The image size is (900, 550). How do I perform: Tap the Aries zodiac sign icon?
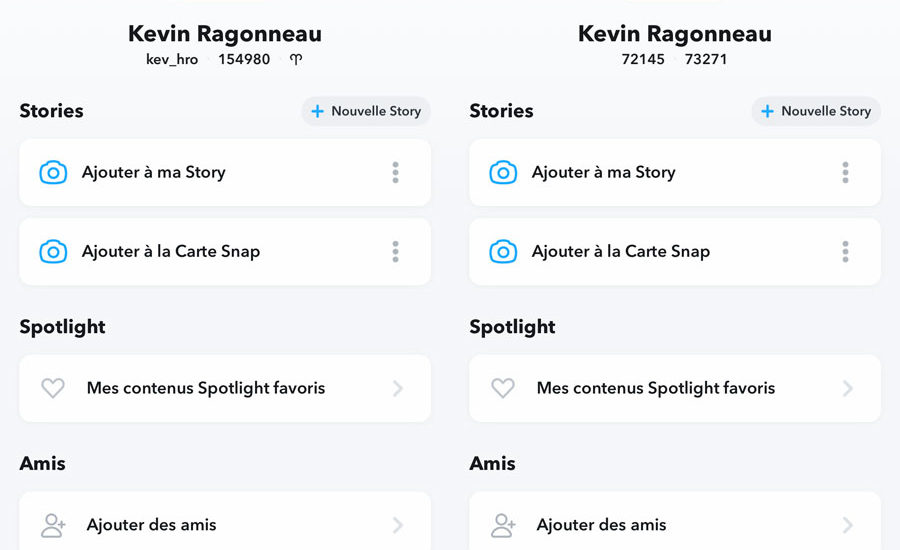pyautogui.click(x=296, y=59)
